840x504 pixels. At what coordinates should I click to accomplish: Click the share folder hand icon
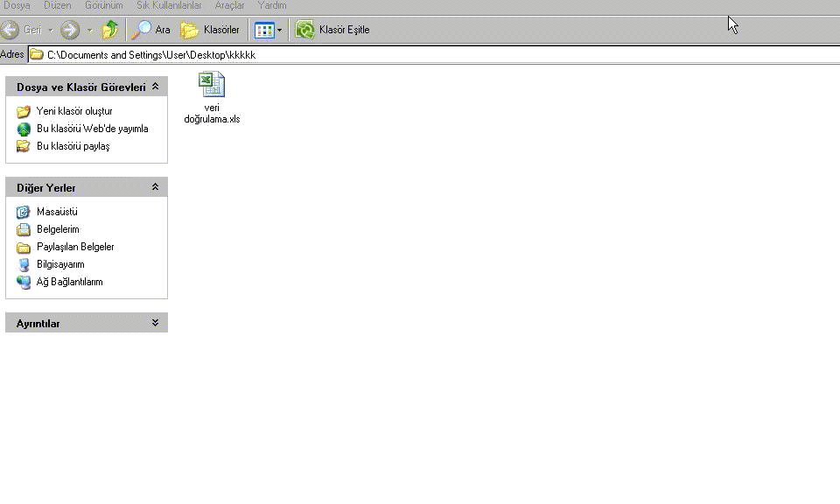23,146
